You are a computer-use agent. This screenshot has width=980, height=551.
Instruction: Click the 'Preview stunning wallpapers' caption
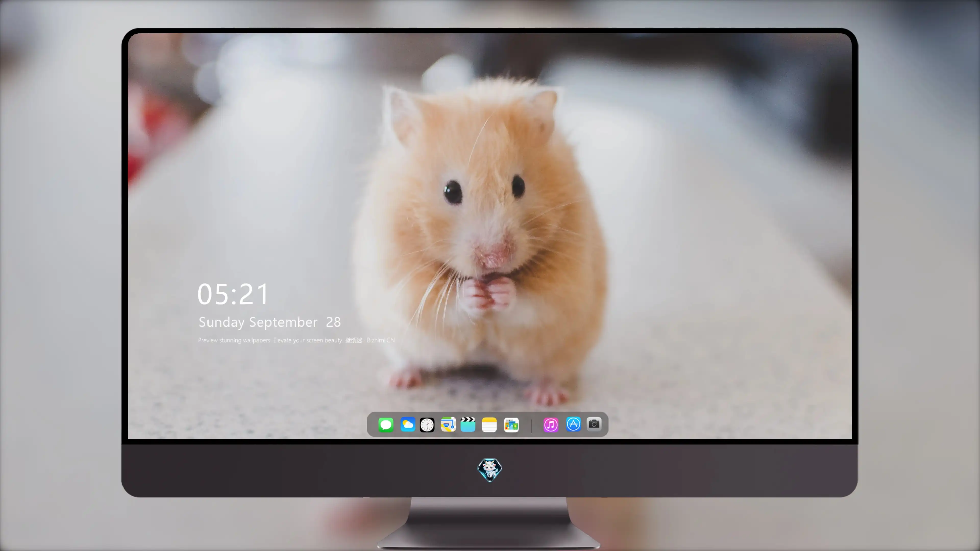pyautogui.click(x=296, y=340)
